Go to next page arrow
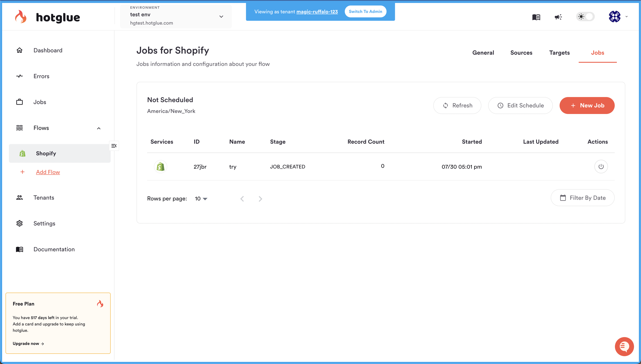Screen dimensions: 641x364 (x=260, y=199)
